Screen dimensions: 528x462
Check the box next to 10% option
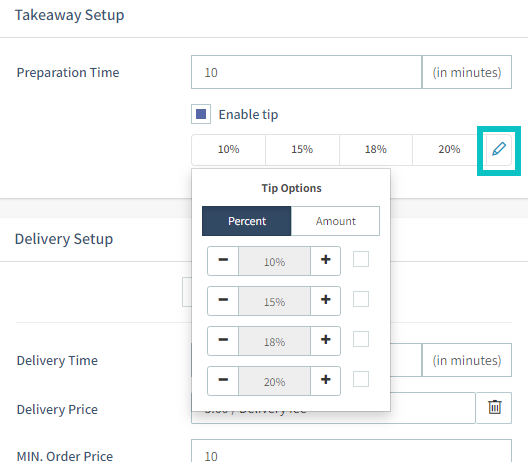[361, 259]
